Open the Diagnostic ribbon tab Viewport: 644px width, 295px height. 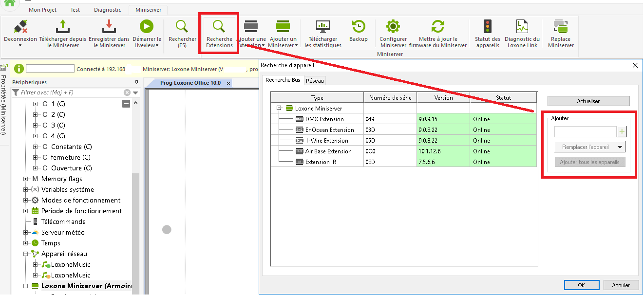[x=108, y=10]
